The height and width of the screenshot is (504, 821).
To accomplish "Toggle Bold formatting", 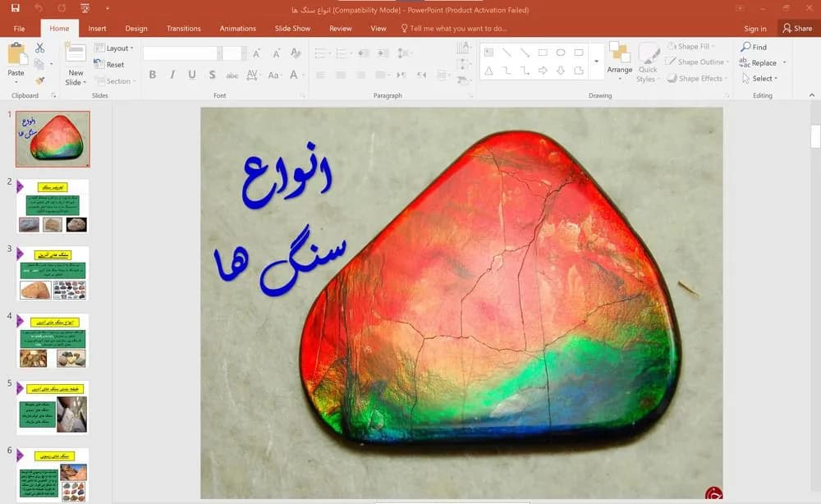I will 153,75.
